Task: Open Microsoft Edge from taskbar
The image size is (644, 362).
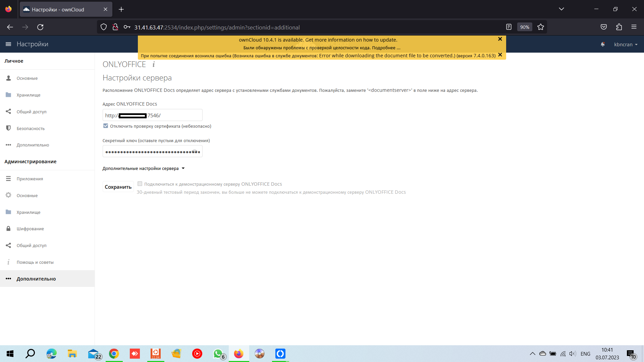Action: pos(51,354)
